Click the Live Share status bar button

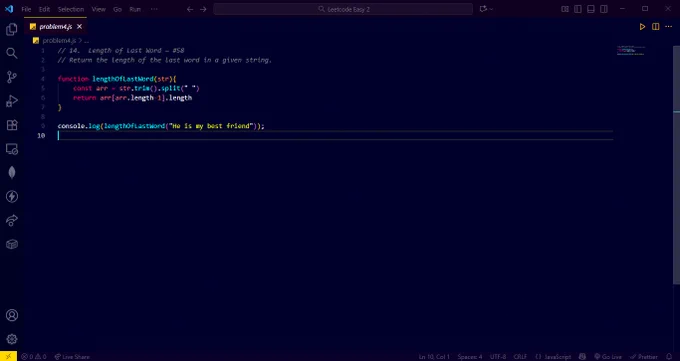pyautogui.click(x=72, y=357)
